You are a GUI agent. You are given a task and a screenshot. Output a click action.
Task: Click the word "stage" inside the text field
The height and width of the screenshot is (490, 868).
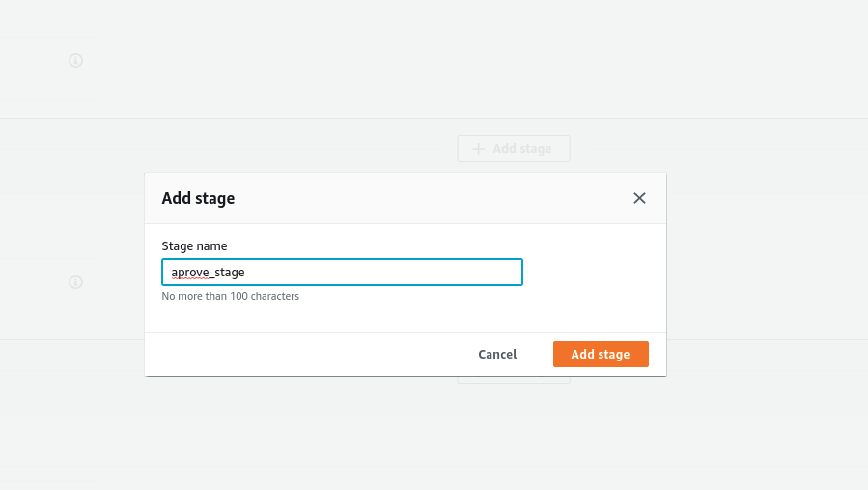click(x=228, y=274)
